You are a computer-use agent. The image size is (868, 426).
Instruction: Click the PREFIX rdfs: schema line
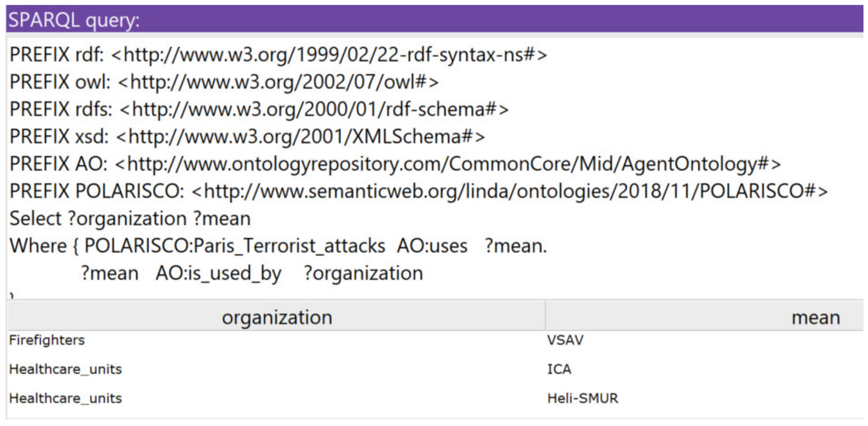[259, 110]
